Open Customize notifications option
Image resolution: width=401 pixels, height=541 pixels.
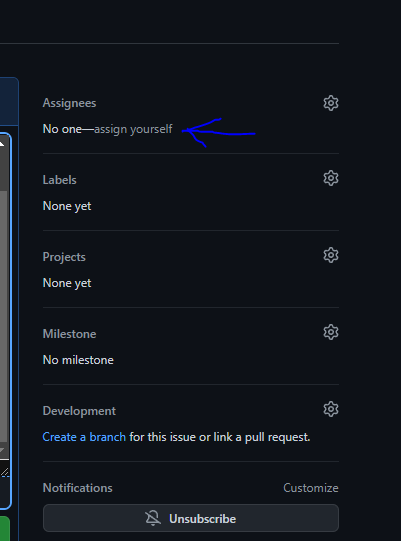point(311,488)
